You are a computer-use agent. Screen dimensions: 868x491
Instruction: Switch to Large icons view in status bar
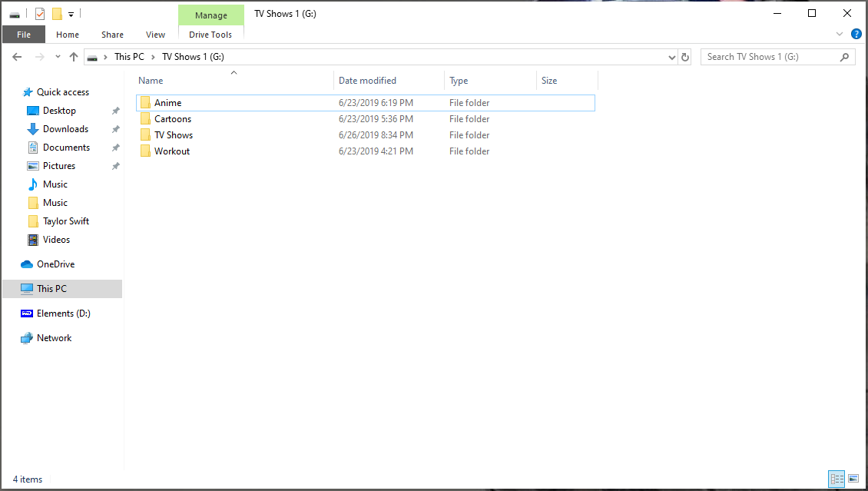[x=853, y=478]
